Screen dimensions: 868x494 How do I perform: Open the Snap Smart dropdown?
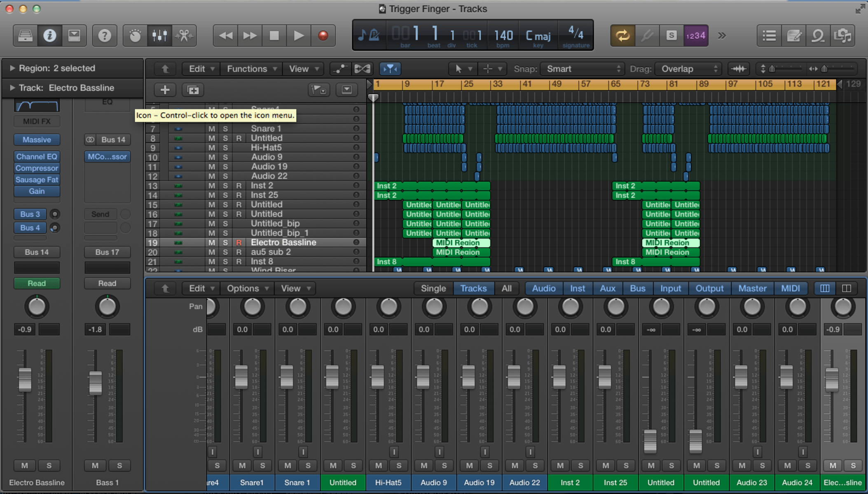(583, 69)
